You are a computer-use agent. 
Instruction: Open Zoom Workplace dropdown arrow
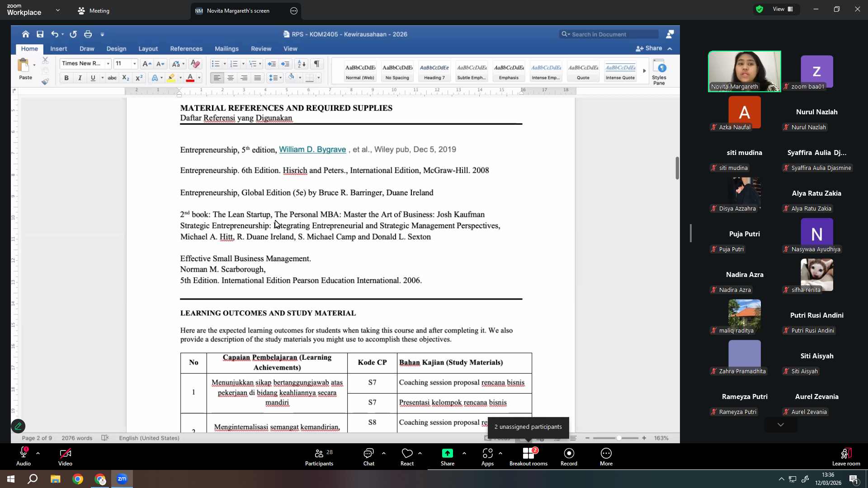coord(58,10)
